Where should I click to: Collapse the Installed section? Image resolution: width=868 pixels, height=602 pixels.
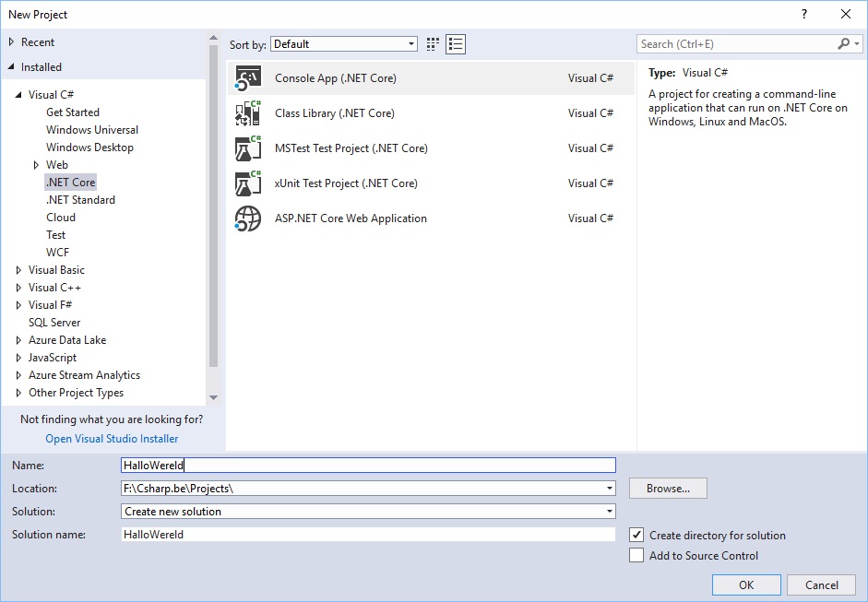pyautogui.click(x=12, y=67)
